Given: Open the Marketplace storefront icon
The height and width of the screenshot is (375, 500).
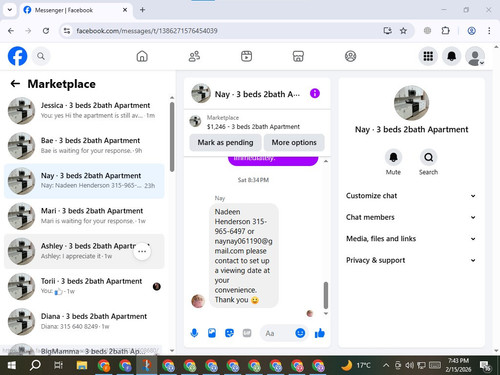Looking at the screenshot, I should (x=298, y=56).
